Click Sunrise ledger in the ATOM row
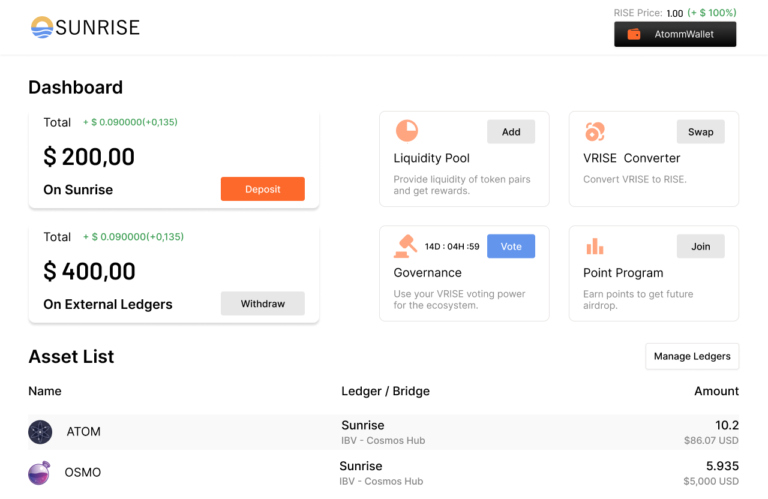 click(362, 425)
